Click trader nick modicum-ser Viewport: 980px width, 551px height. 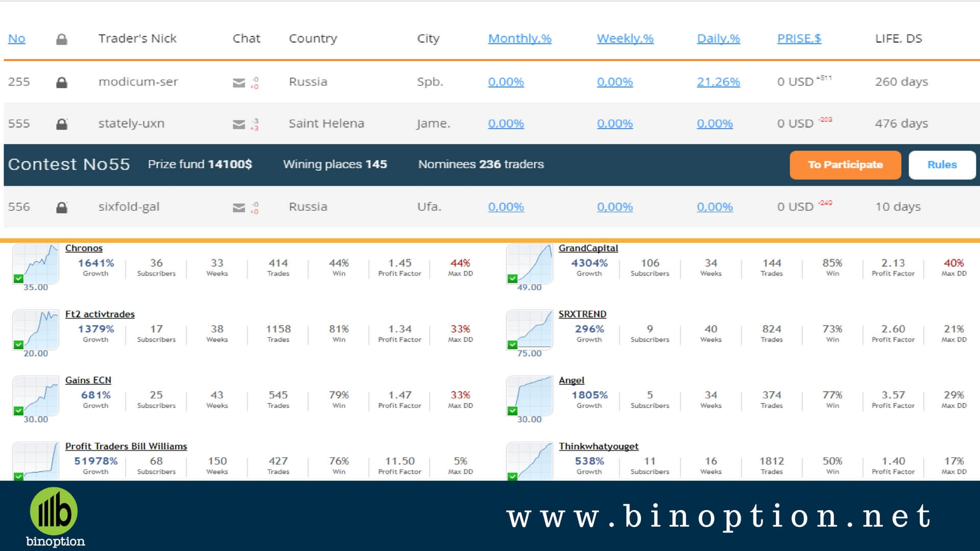pyautogui.click(x=138, y=82)
